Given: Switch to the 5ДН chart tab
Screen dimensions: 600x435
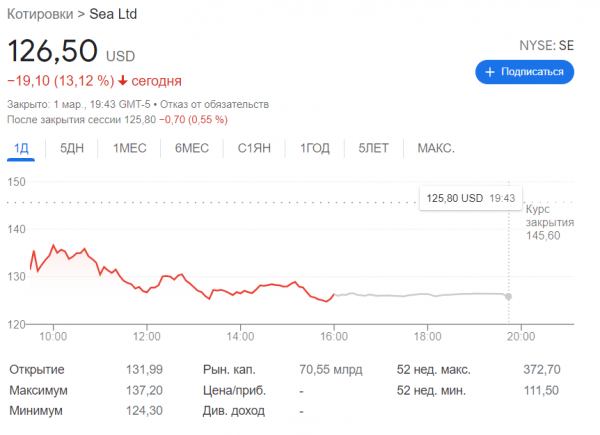Looking at the screenshot, I should (x=72, y=148).
